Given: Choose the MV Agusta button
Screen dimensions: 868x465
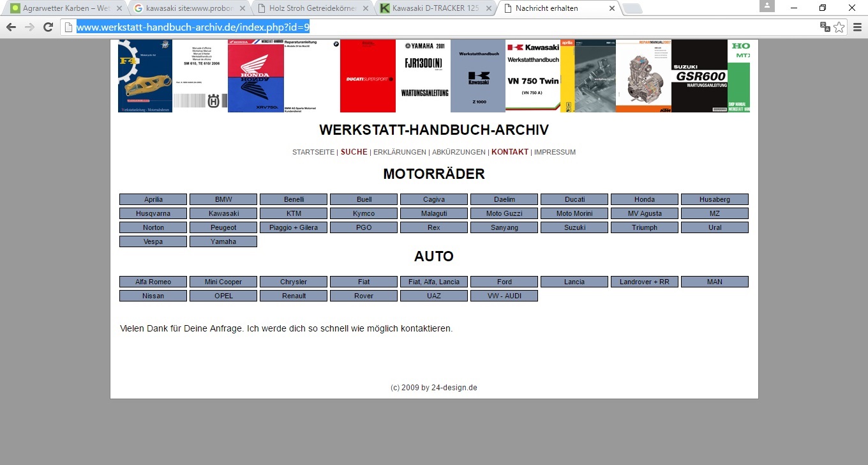Looking at the screenshot, I should tap(645, 213).
